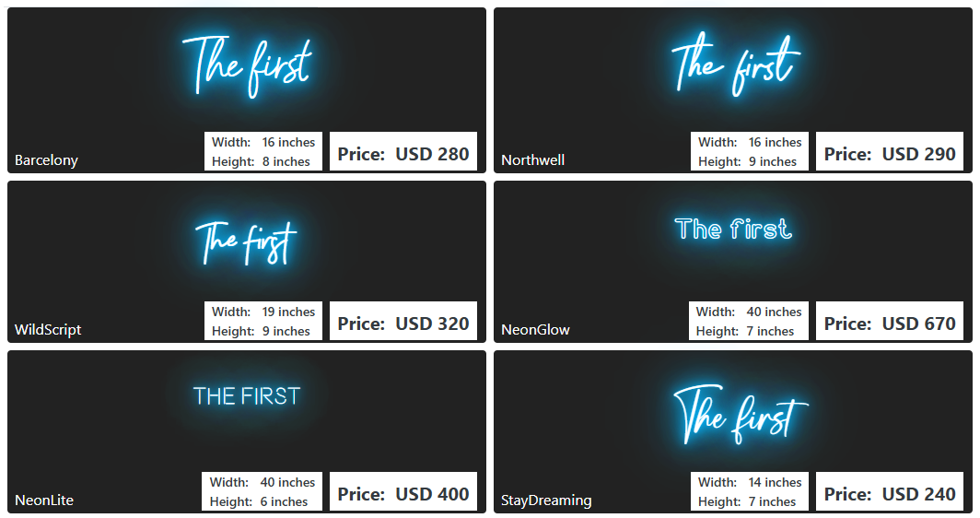The image size is (980, 518).
Task: Click the NeonGlow font name label
Action: pyautogui.click(x=536, y=330)
